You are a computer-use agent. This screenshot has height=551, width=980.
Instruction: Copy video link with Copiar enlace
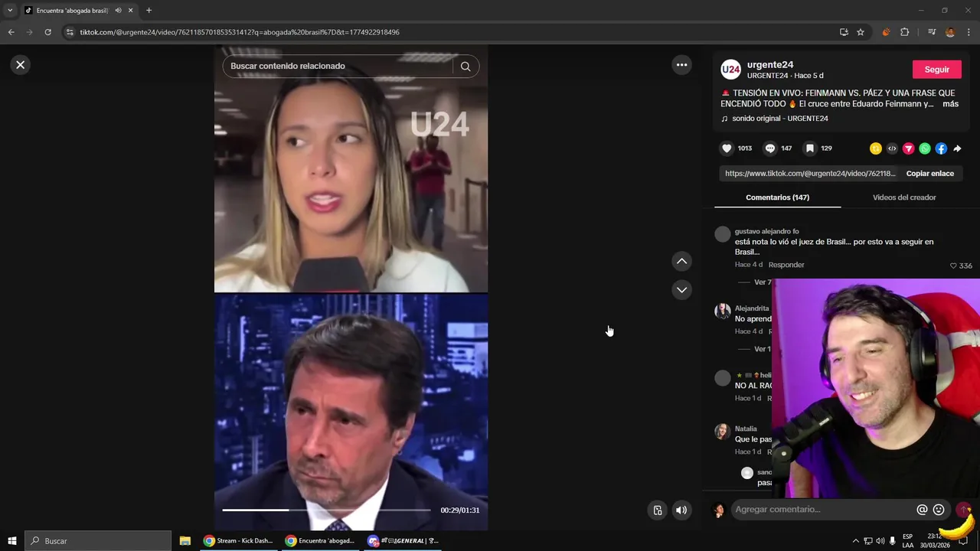click(929, 174)
